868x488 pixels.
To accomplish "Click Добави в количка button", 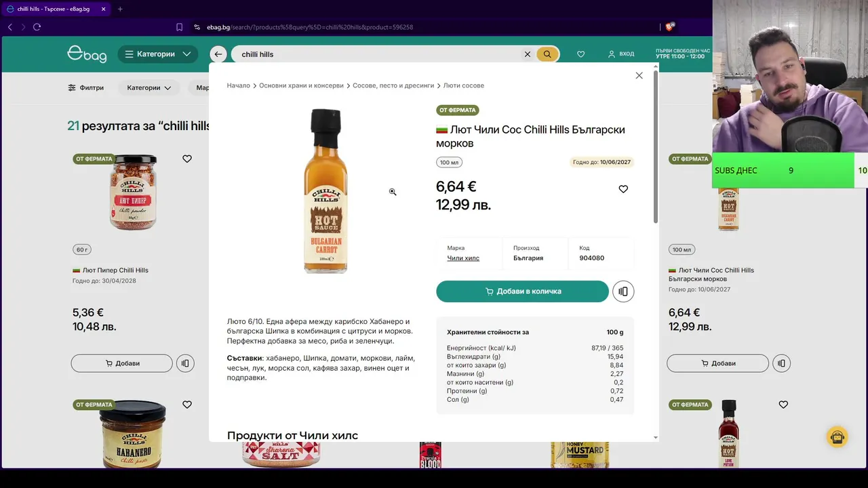I will coord(522,291).
